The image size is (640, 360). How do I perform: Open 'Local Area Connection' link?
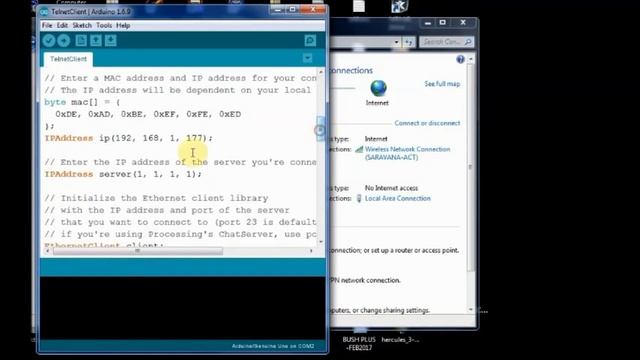click(x=398, y=198)
